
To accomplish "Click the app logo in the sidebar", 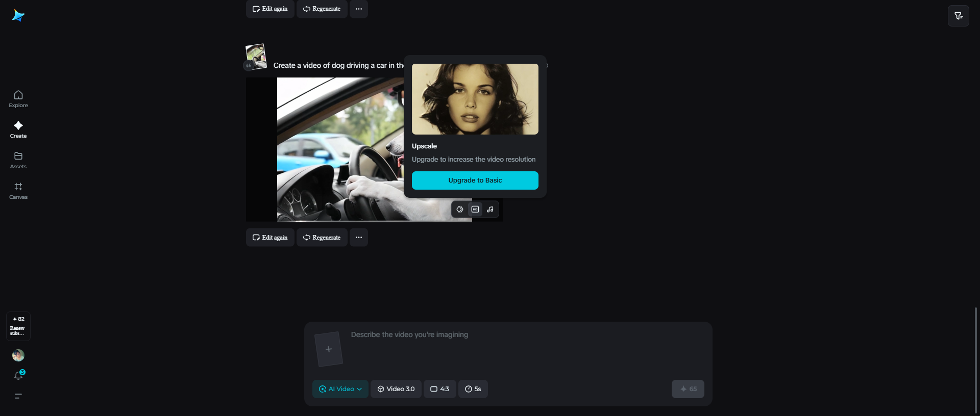I will click(x=18, y=15).
